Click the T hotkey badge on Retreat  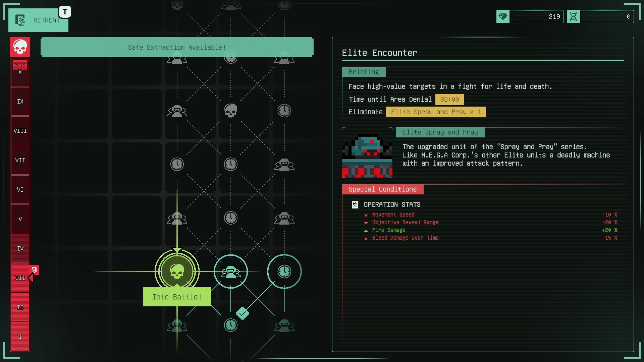(x=65, y=12)
